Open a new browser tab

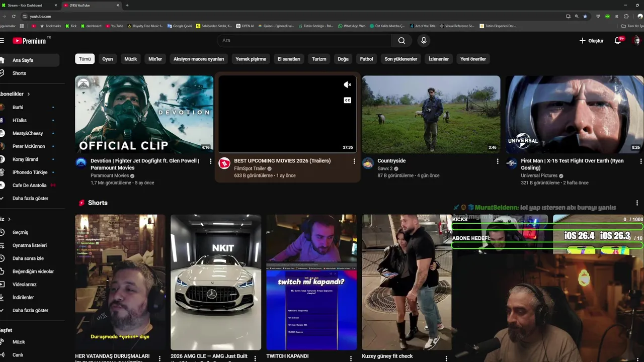(127, 6)
